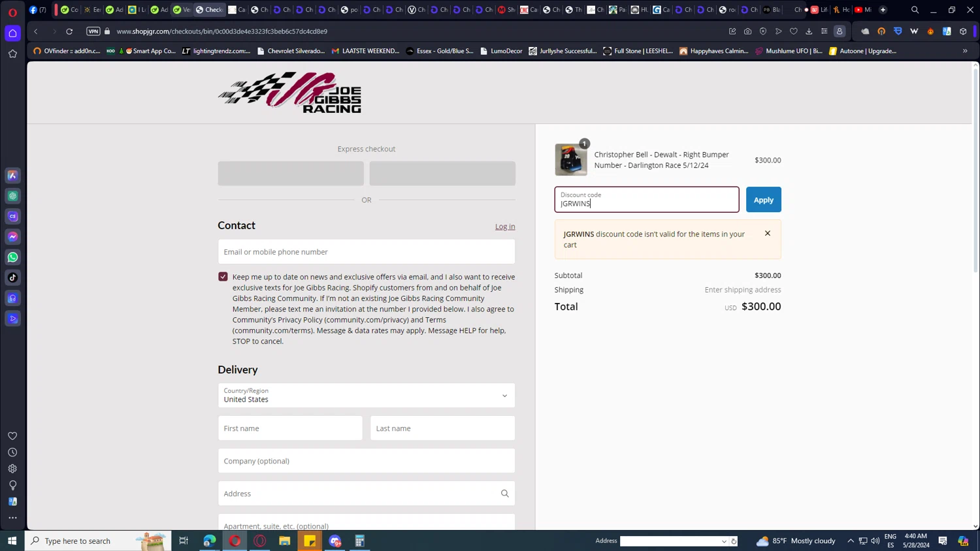Image resolution: width=980 pixels, height=551 pixels.
Task: Open the Country/Region dropdown
Action: (x=367, y=396)
